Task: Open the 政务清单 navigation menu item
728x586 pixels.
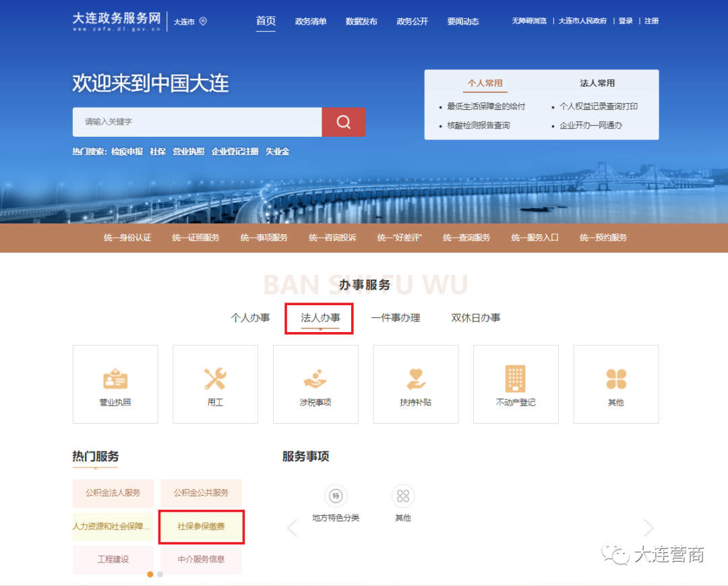Action: (x=311, y=22)
